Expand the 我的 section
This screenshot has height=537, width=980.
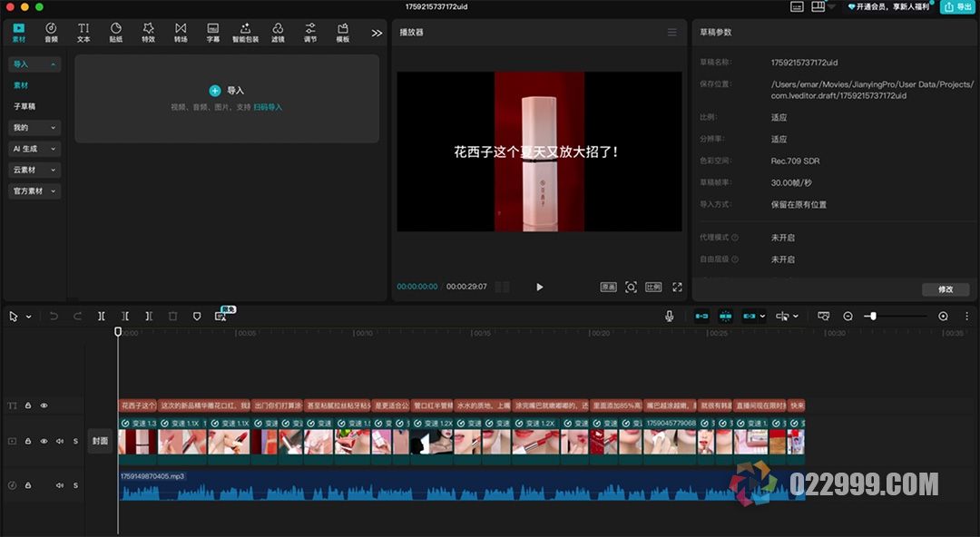click(x=34, y=128)
